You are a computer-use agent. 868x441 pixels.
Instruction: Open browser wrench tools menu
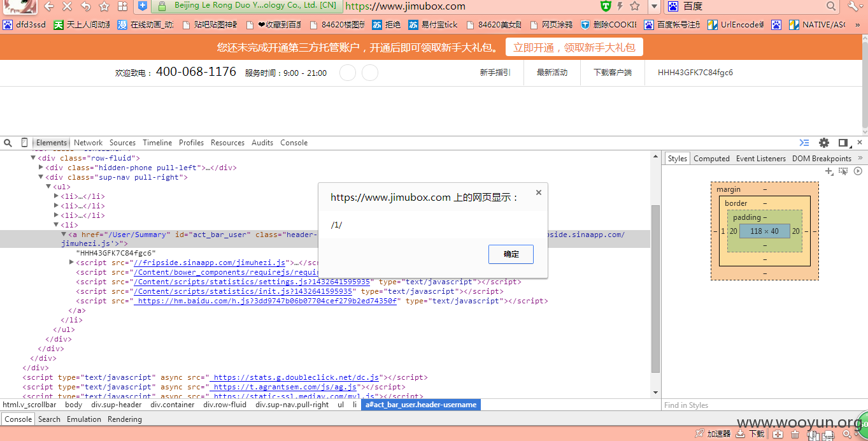coord(854,6)
